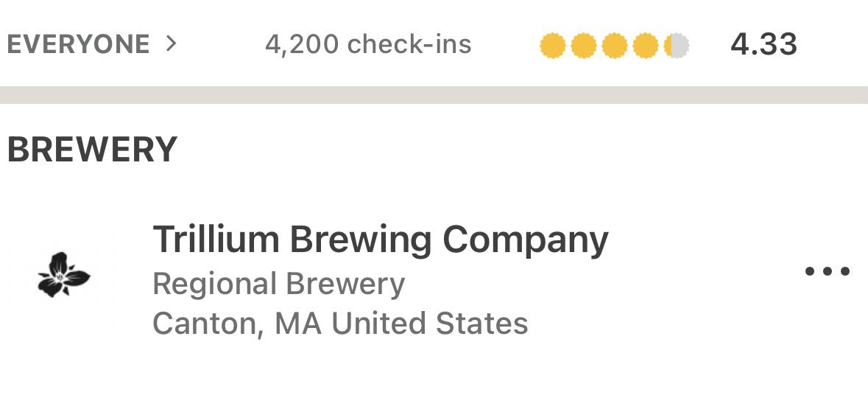Click the gray section divider bar
The height and width of the screenshot is (398, 868).
(x=434, y=95)
